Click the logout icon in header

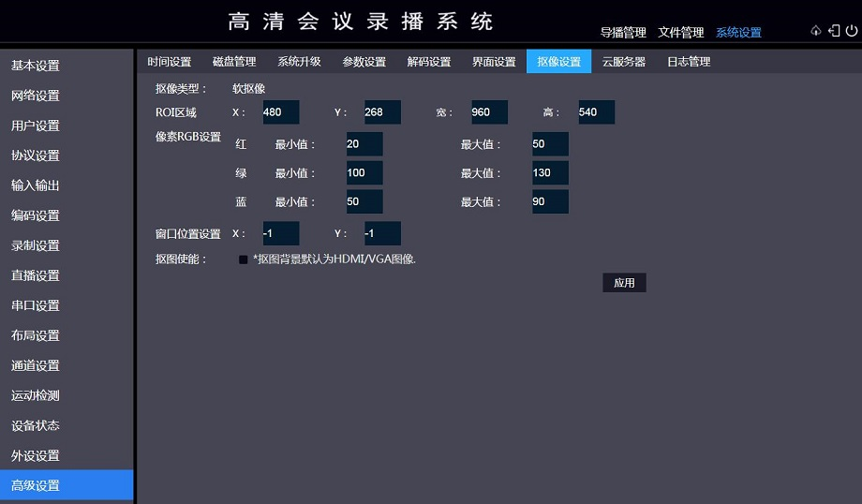[833, 31]
